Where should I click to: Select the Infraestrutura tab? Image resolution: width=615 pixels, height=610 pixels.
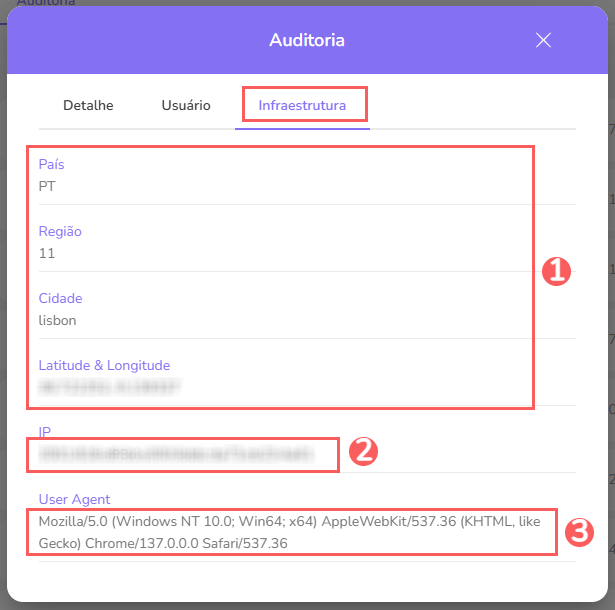point(303,105)
